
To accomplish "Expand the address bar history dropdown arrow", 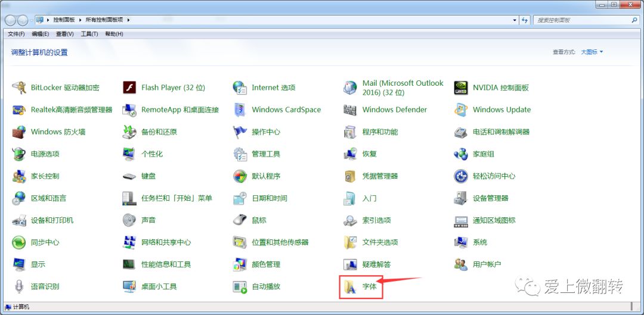I will click(x=515, y=20).
